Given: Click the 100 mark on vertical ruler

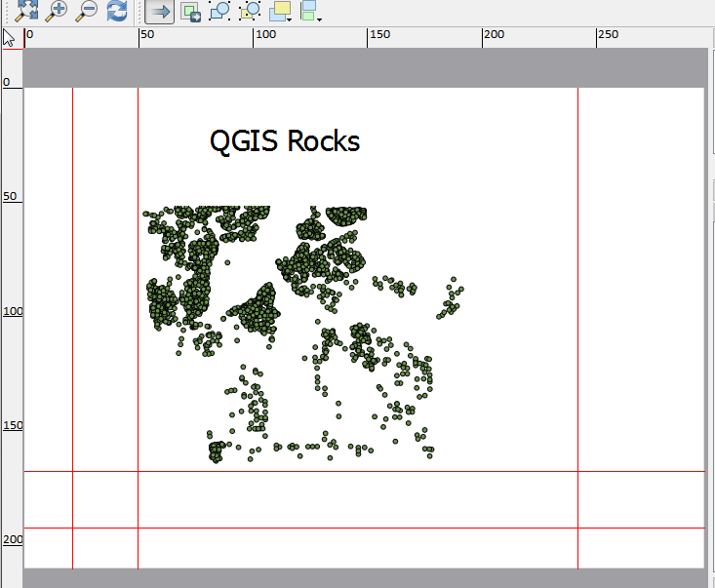Looking at the screenshot, I should [x=12, y=311].
